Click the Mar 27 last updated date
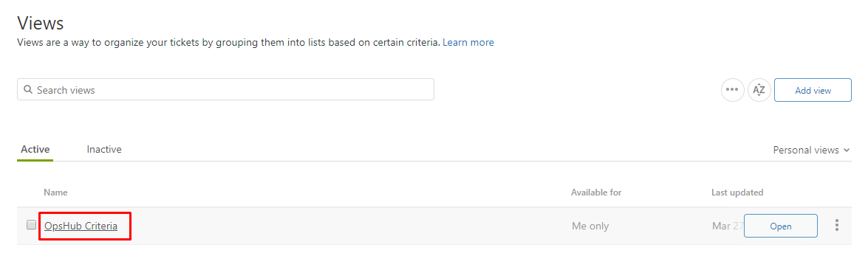Viewport: 868px width, 270px height. pyautogui.click(x=728, y=226)
